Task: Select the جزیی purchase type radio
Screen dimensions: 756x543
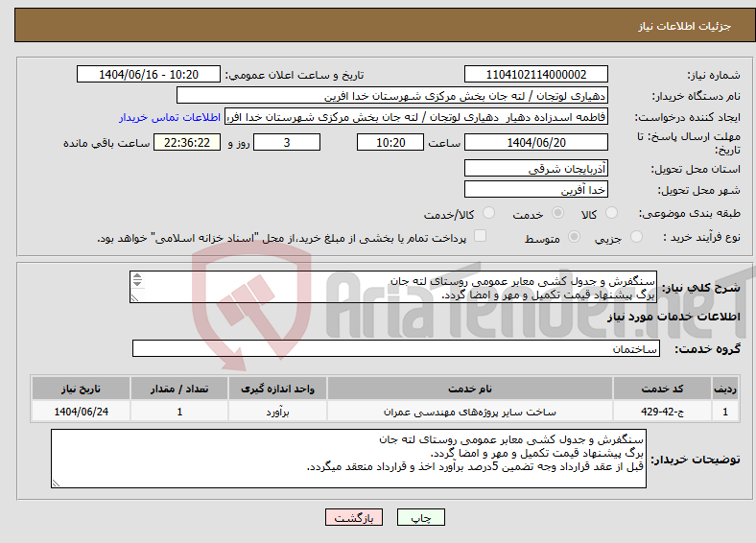Action: click(636, 236)
